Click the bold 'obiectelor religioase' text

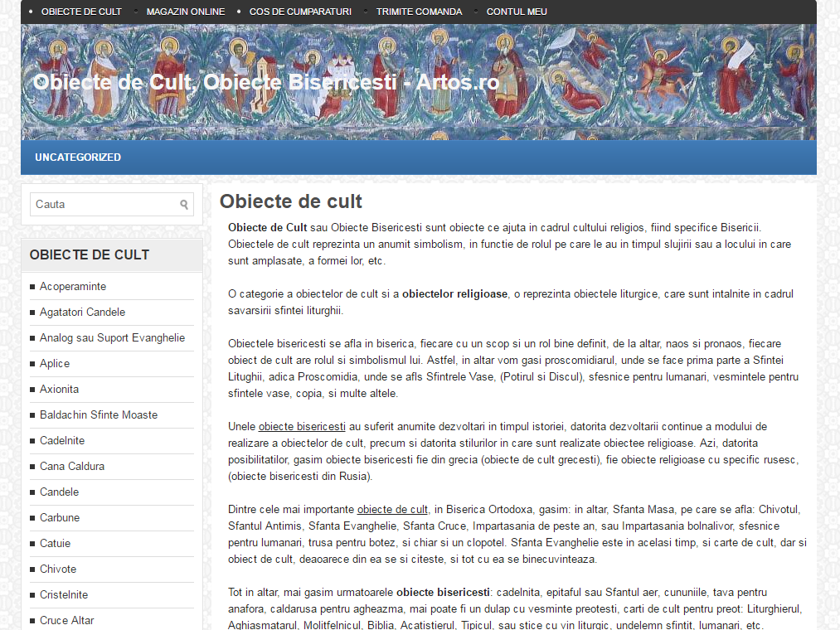point(454,294)
